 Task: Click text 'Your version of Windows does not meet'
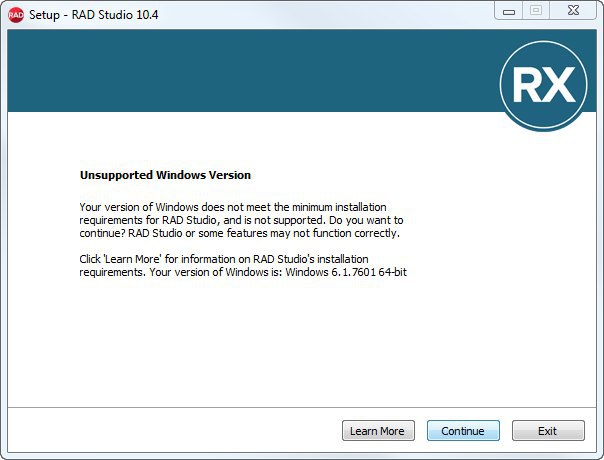(175, 207)
